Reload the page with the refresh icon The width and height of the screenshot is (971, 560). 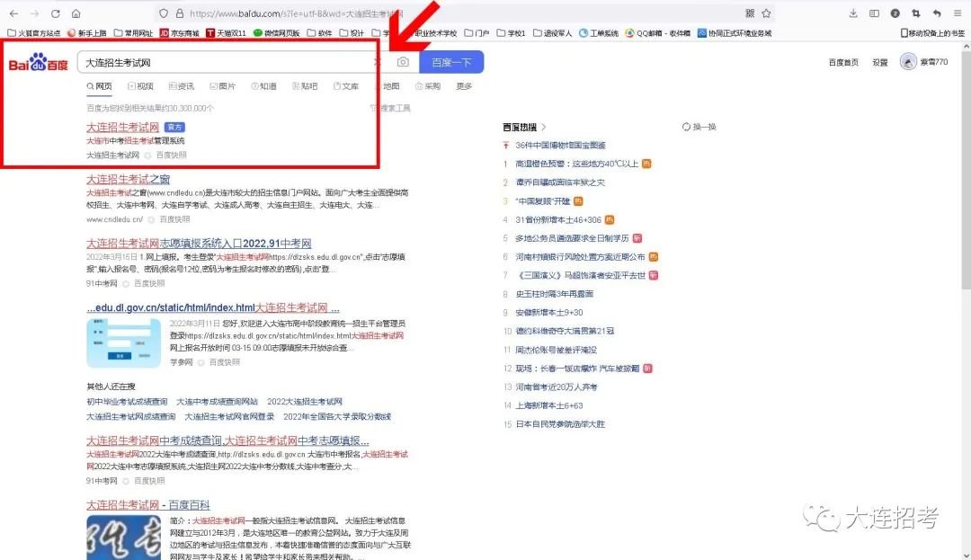[56, 13]
